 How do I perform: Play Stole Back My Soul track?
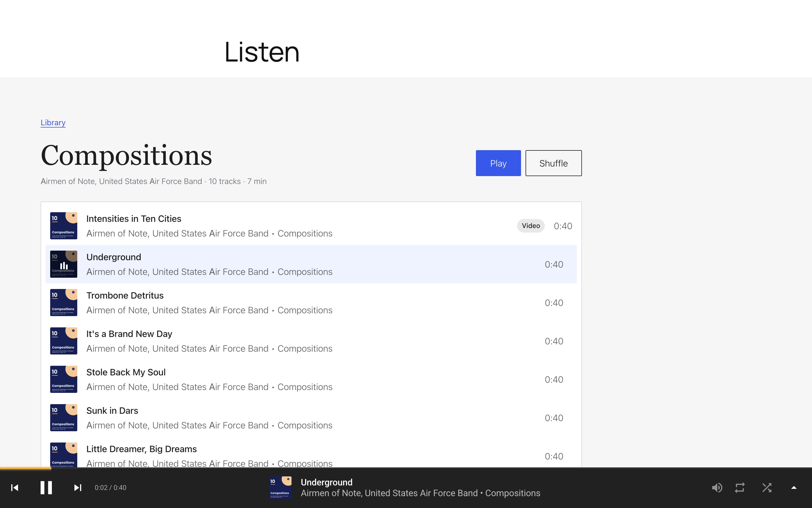coord(311,379)
